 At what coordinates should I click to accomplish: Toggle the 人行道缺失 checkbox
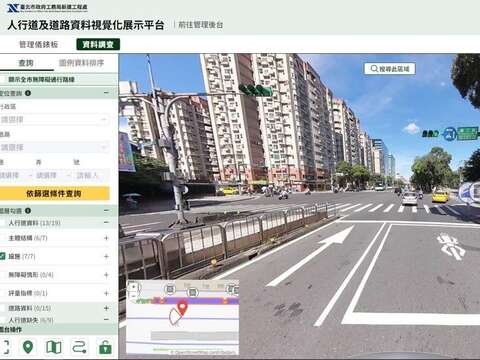3,320
